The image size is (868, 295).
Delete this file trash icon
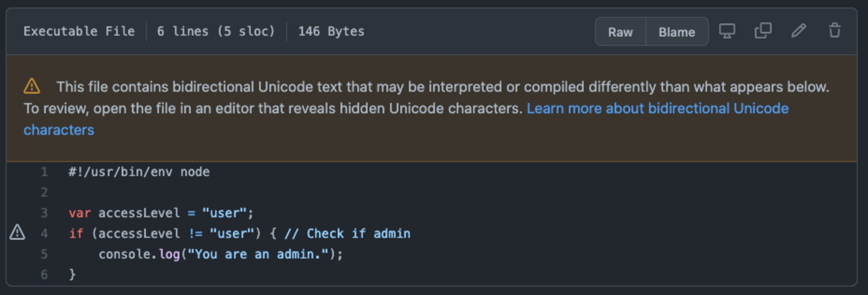834,31
